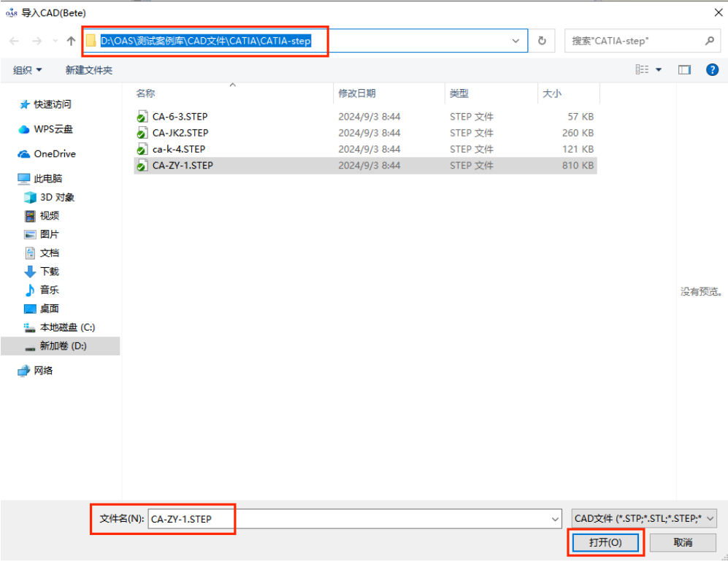Viewport: 728px width, 562px height.
Task: Click the 121 KB size cell
Action: tap(578, 149)
